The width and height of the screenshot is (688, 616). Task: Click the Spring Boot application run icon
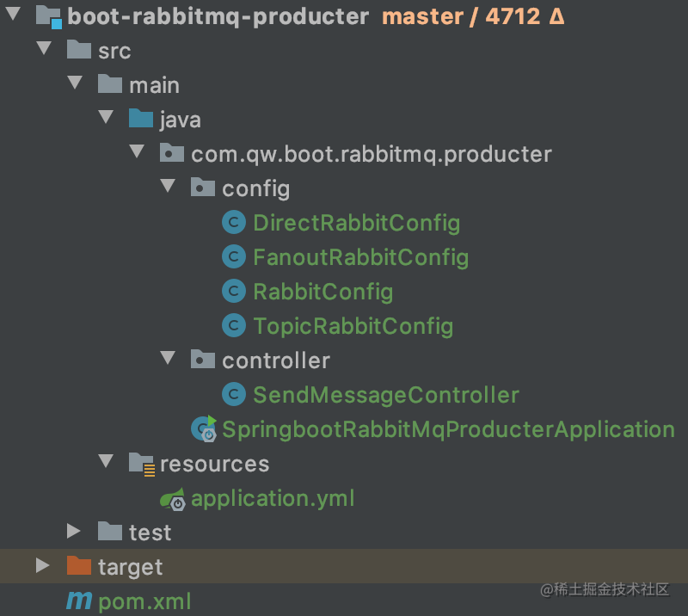(205, 428)
